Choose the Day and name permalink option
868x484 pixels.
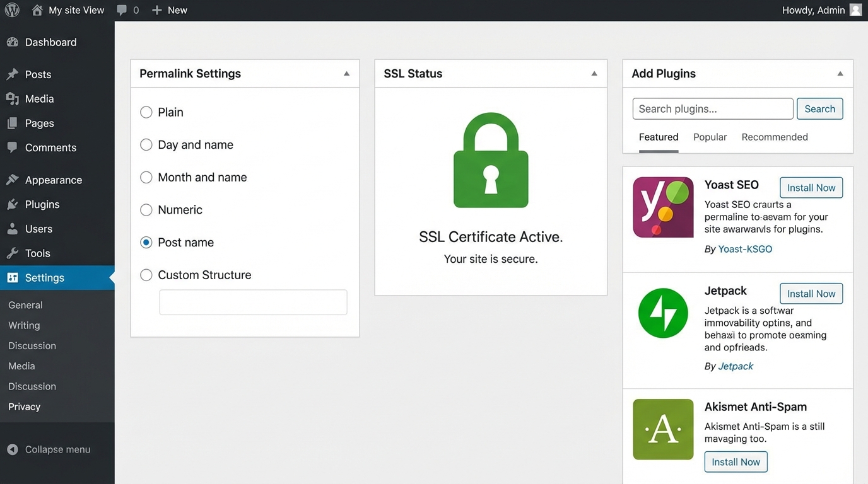[146, 144]
